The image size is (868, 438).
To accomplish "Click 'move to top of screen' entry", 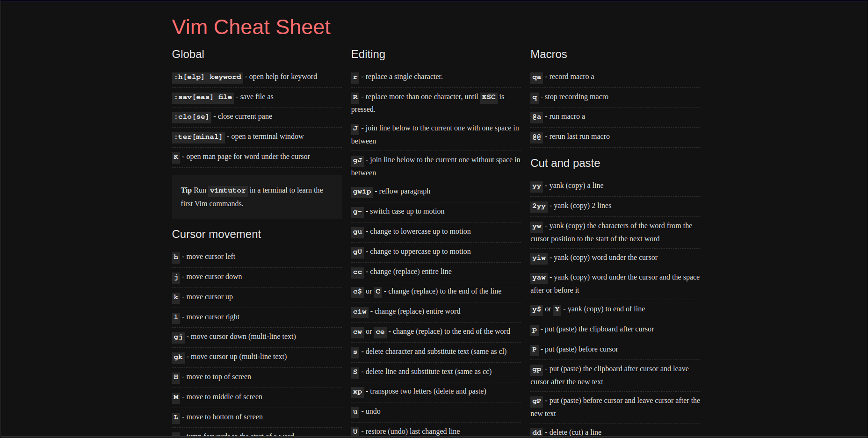I will tap(218, 377).
